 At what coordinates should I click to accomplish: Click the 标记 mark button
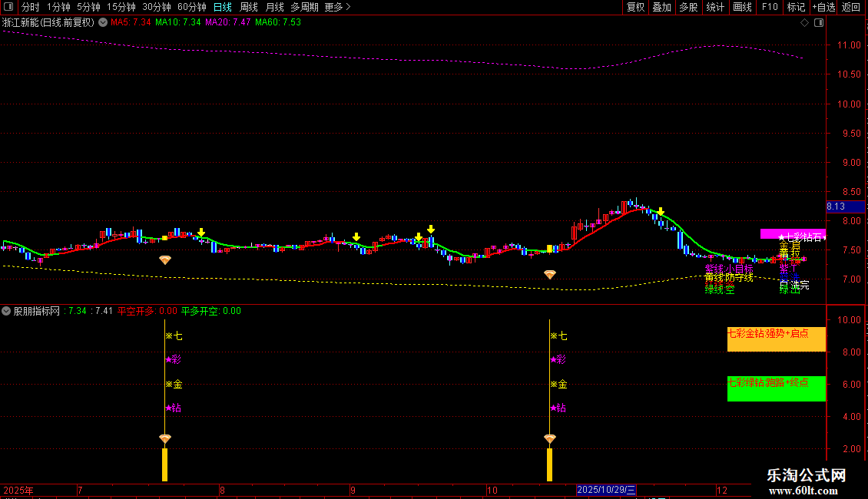pos(796,7)
